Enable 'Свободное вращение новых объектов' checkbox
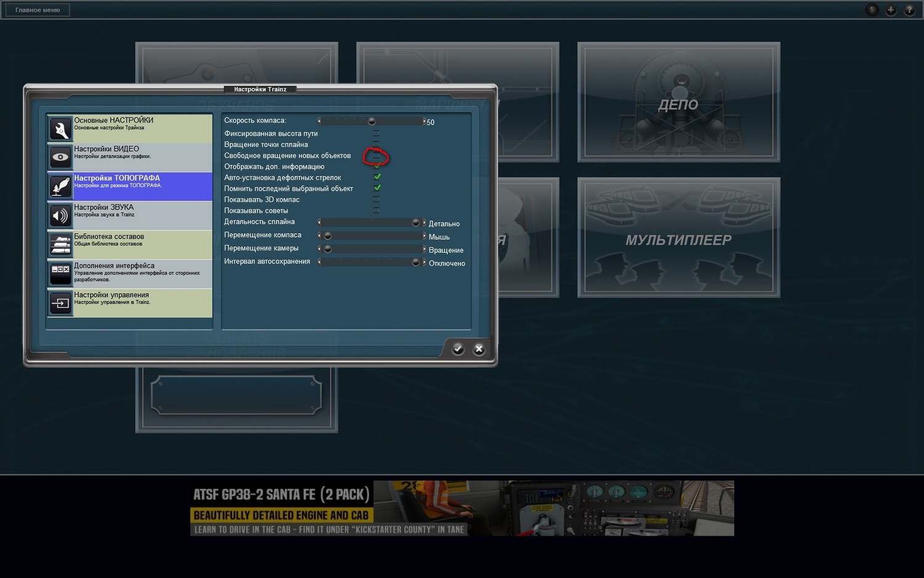The height and width of the screenshot is (578, 924). pyautogui.click(x=376, y=155)
